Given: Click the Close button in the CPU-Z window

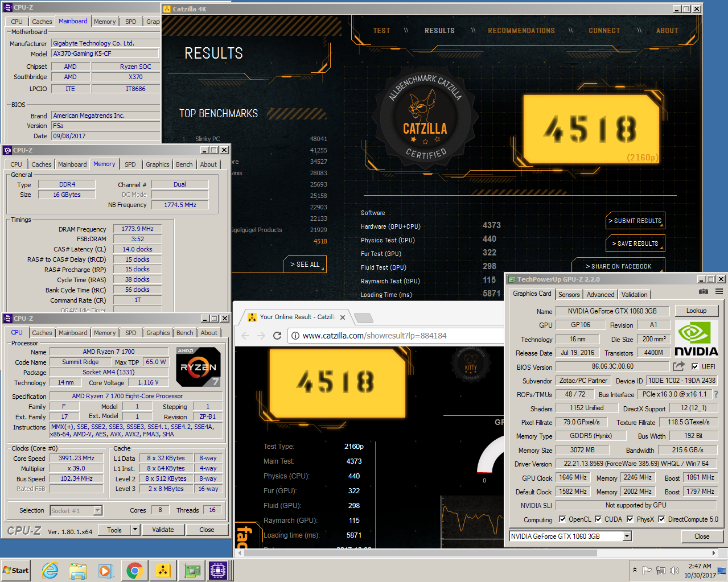Looking at the screenshot, I should [x=207, y=530].
